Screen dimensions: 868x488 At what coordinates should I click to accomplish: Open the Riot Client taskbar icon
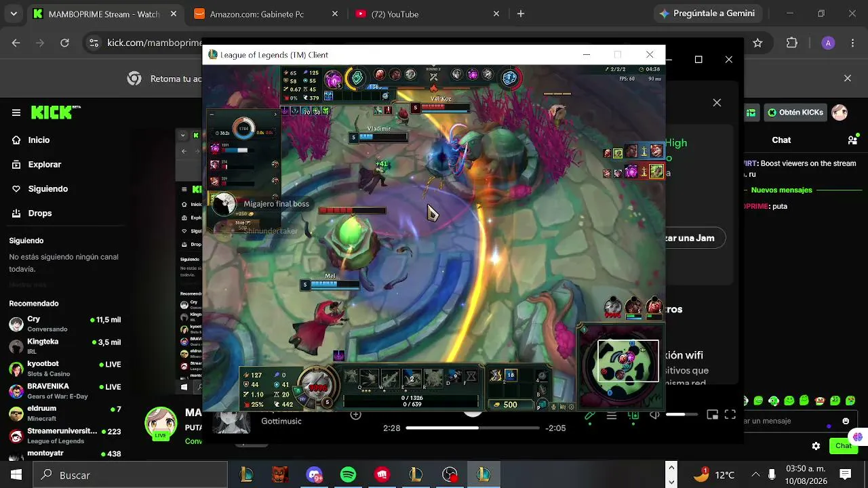(382, 474)
